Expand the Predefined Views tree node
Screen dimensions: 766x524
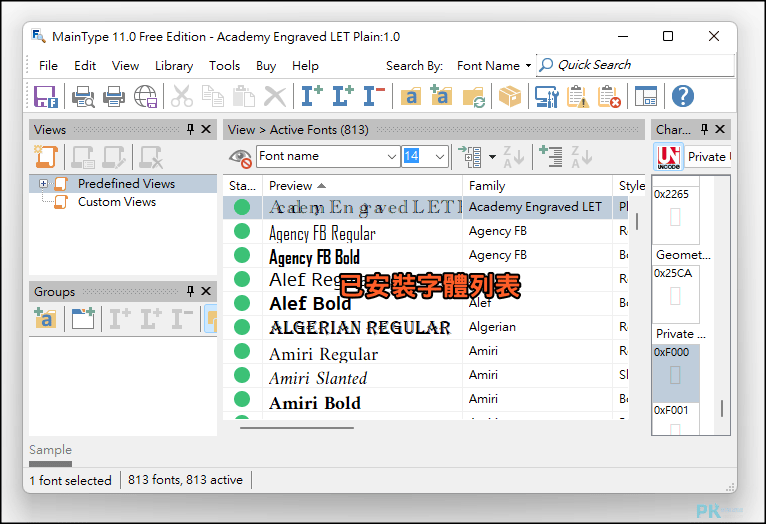43,184
